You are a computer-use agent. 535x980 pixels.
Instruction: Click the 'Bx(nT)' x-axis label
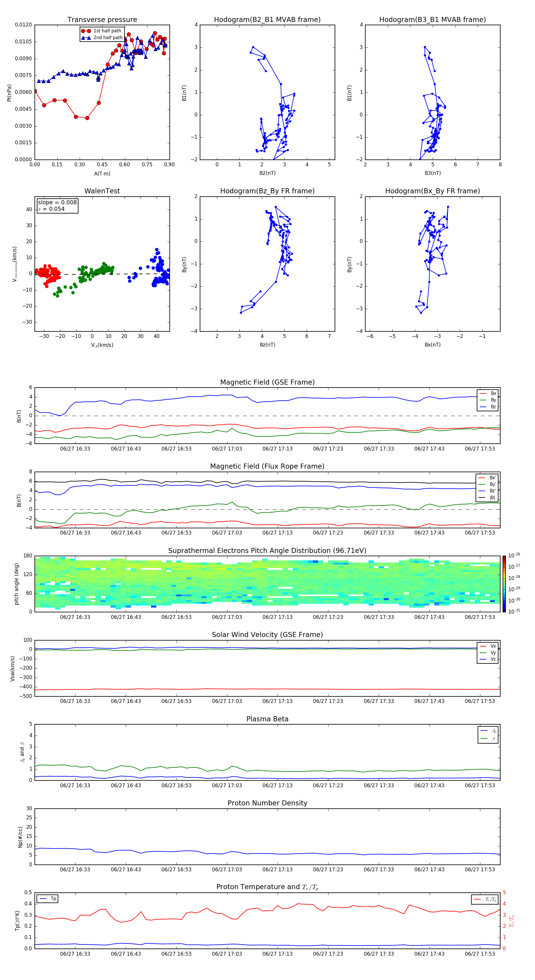pos(432,345)
